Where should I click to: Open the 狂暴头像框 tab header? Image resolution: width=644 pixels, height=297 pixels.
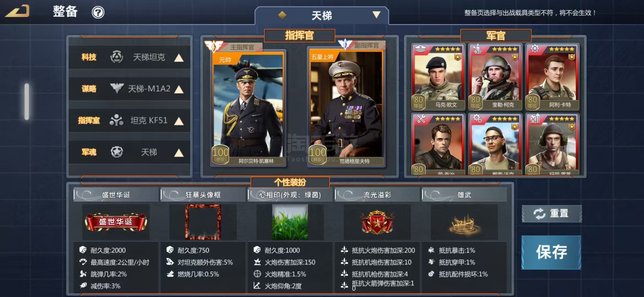[203, 195]
